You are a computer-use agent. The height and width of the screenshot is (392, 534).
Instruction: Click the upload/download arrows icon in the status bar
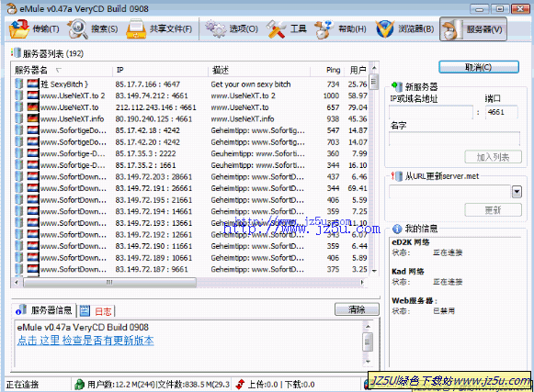click(x=240, y=385)
